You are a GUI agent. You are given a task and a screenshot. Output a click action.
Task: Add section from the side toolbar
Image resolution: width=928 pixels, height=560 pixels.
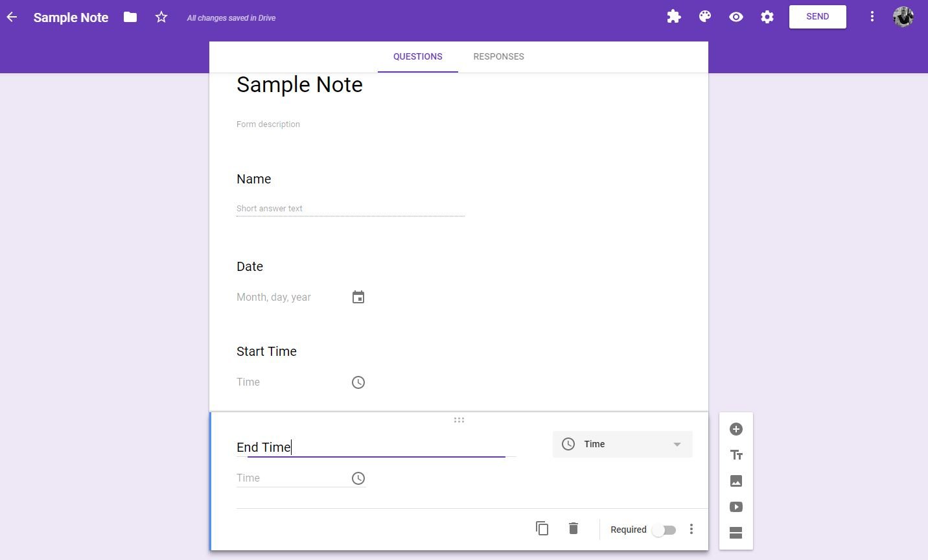[736, 533]
